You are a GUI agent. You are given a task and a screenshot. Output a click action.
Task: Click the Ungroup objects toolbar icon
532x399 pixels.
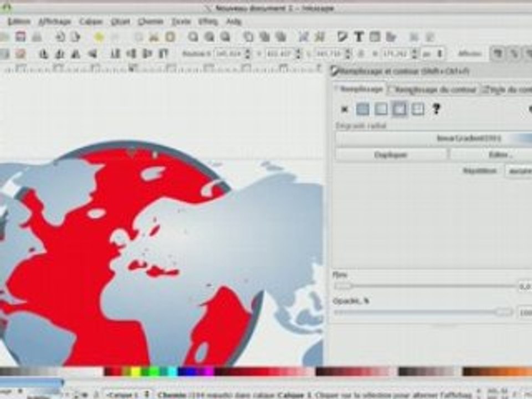point(320,37)
